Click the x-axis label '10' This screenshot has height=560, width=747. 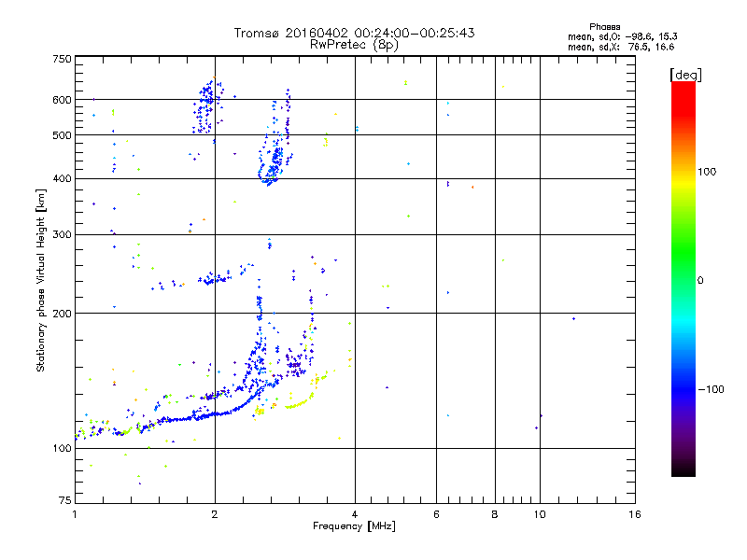tap(540, 514)
